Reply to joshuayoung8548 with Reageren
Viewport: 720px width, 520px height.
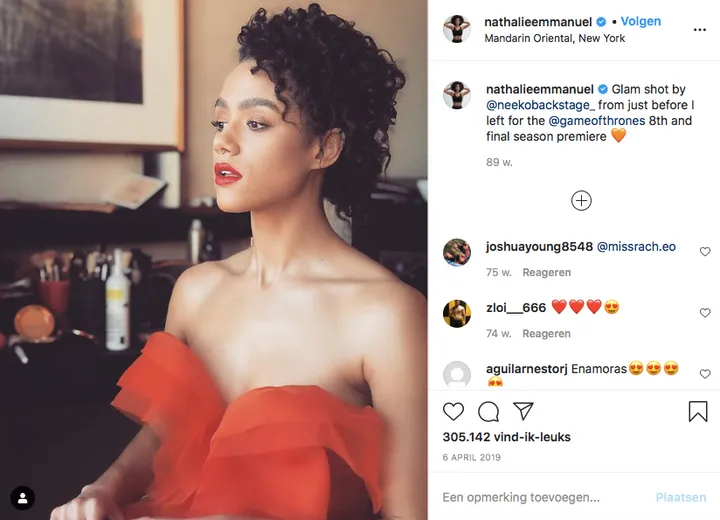pyautogui.click(x=546, y=272)
